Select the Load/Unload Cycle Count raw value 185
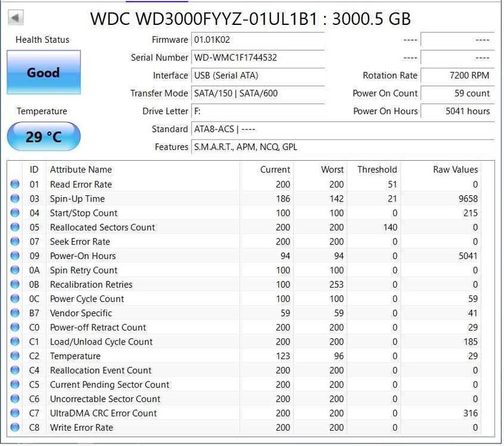 tap(471, 341)
